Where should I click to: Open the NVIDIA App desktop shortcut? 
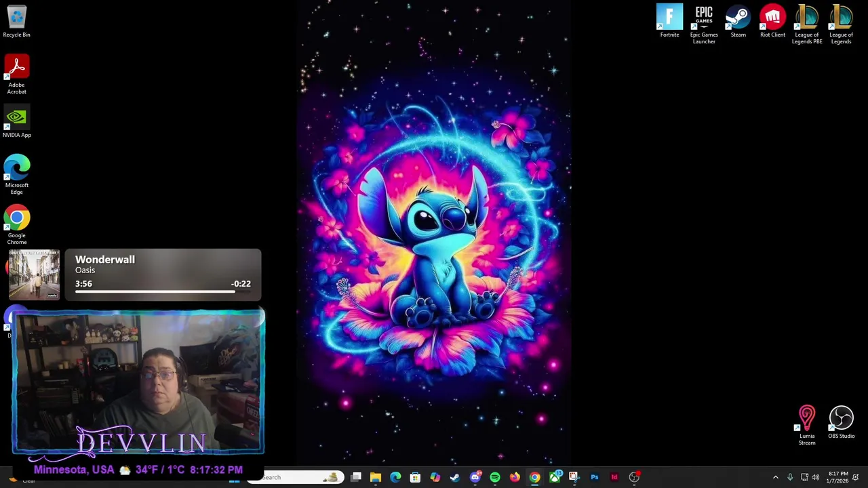point(16,122)
